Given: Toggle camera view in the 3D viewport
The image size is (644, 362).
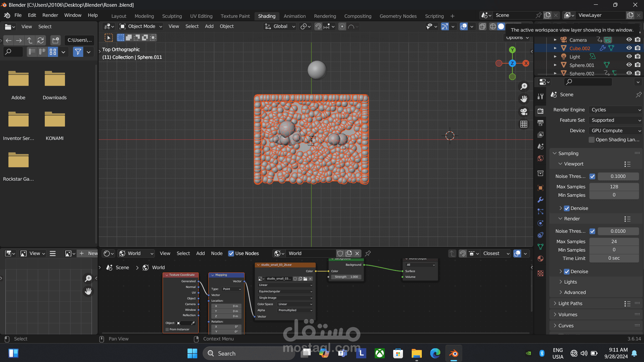Looking at the screenshot, I should pos(524,112).
